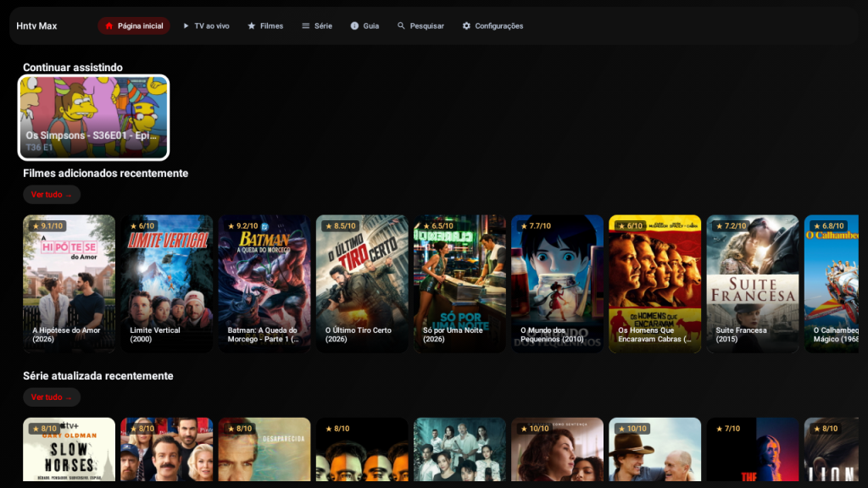Open A Hipótese do Amor movie card

(70, 284)
